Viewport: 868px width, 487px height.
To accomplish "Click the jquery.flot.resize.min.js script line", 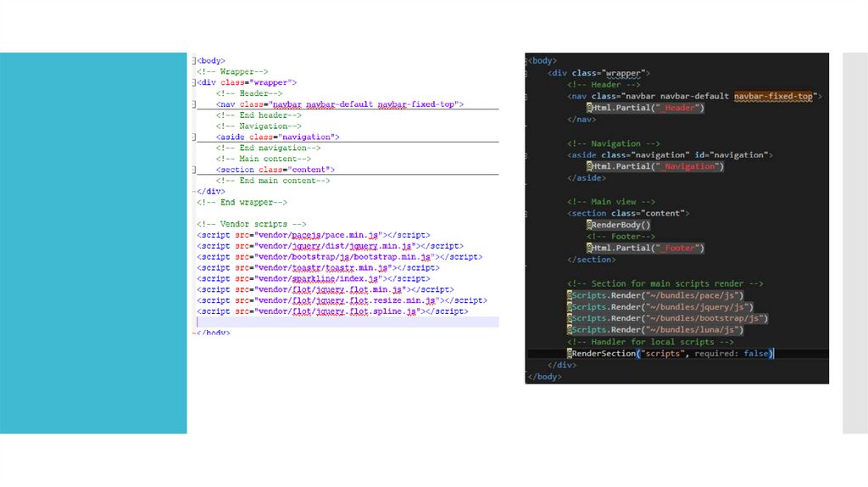I will pos(342,300).
